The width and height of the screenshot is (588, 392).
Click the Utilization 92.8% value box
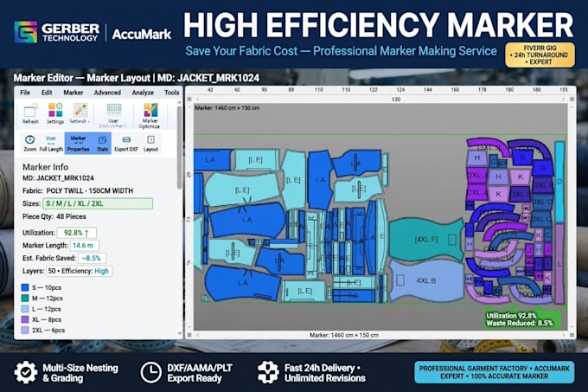(76, 233)
